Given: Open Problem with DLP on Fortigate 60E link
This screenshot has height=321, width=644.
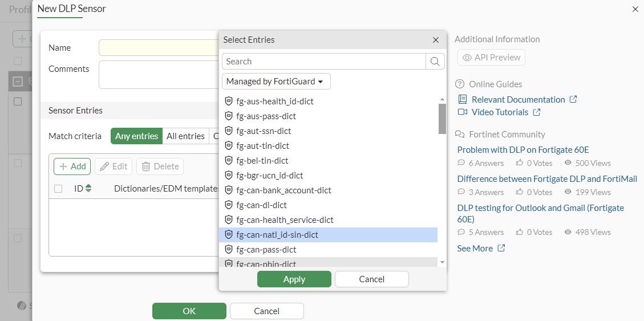Looking at the screenshot, I should pos(523,150).
